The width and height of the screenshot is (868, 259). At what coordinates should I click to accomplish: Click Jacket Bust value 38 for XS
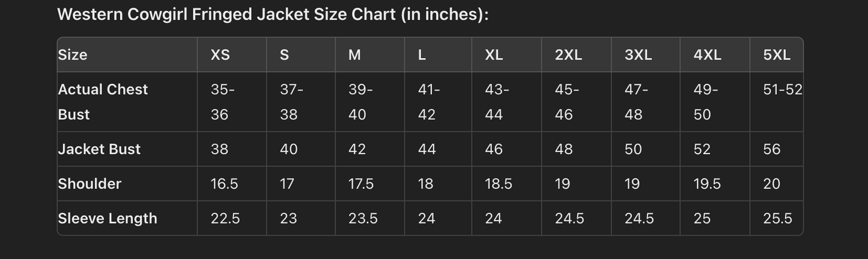coord(219,149)
